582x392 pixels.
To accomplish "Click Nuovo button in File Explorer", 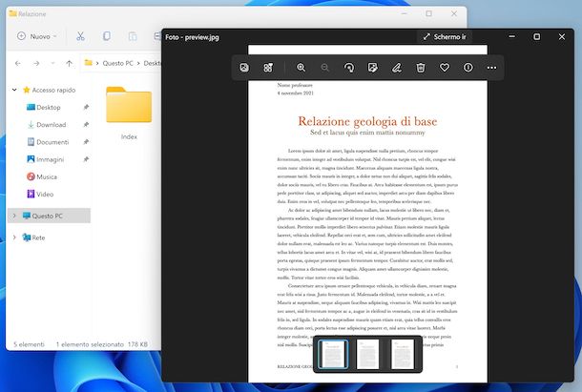I will [37, 36].
